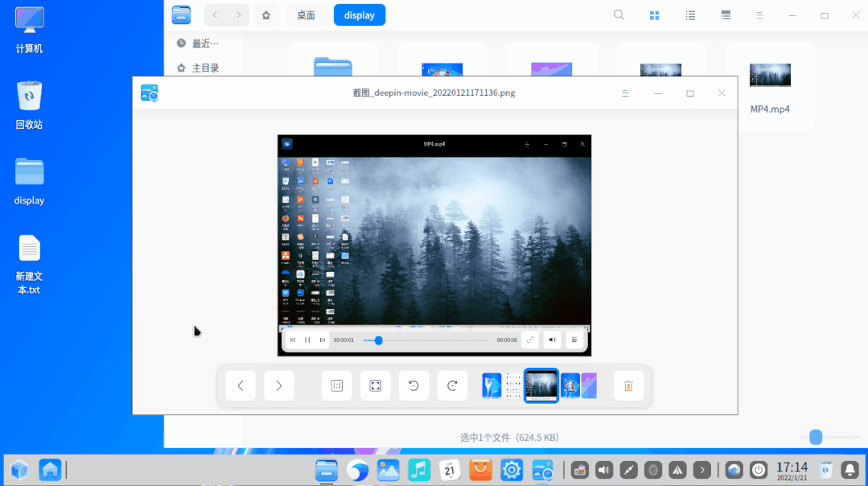Select the first blue bird thumbnail

(x=492, y=385)
